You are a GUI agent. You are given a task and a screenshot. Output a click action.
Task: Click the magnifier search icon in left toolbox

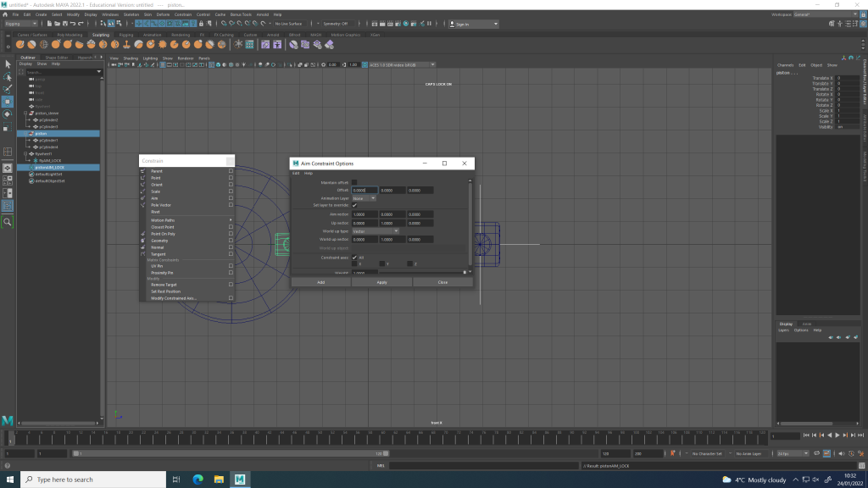point(7,222)
